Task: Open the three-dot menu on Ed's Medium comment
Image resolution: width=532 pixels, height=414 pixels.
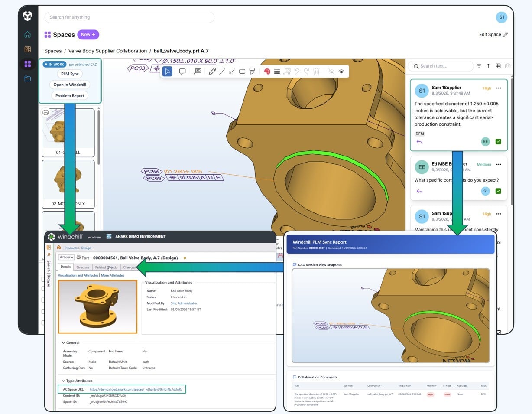Action: click(x=499, y=164)
